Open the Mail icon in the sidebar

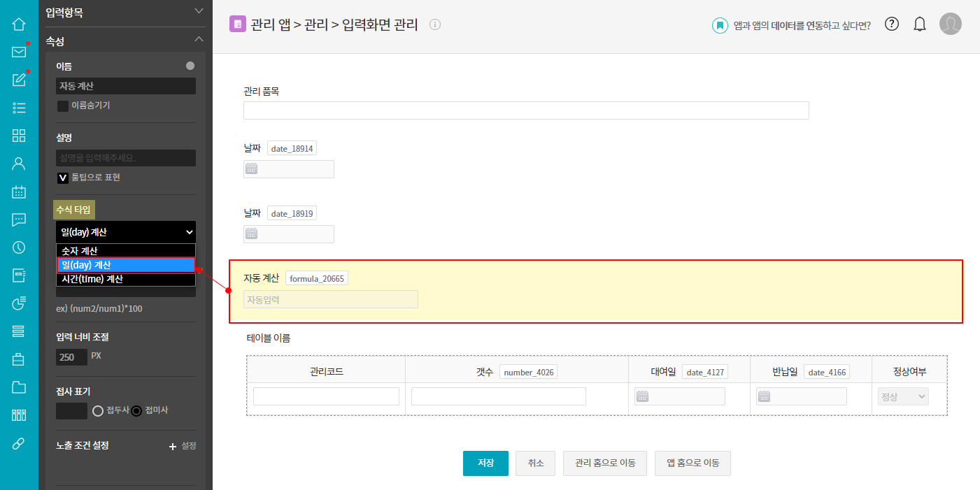click(19, 52)
